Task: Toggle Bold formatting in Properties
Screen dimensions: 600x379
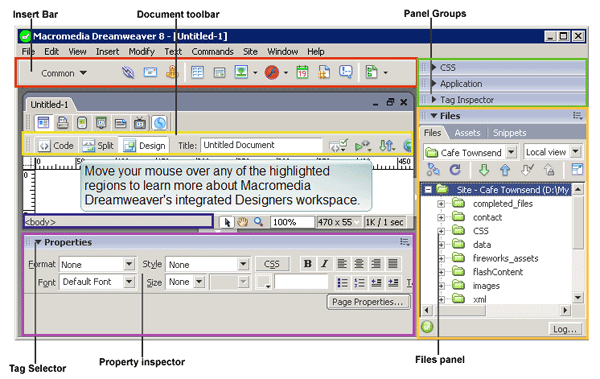Action: 307,264
